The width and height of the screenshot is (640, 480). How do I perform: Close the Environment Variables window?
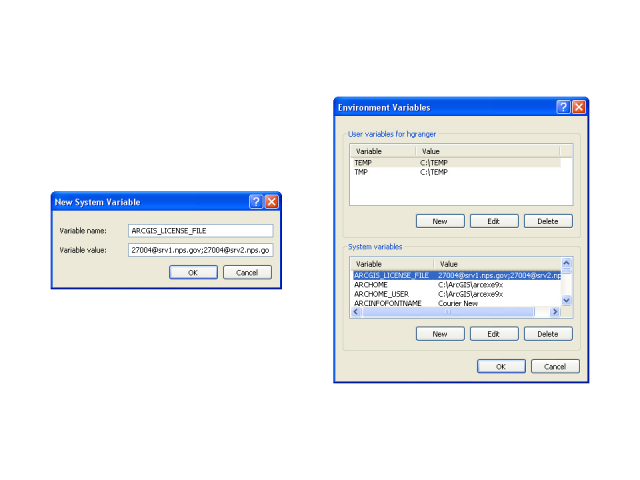[x=579, y=107]
